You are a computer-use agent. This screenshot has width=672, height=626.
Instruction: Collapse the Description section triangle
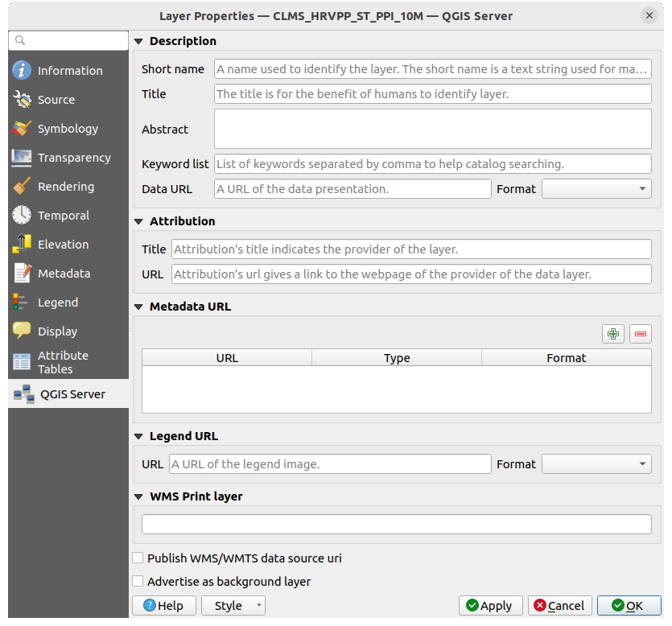pos(138,41)
